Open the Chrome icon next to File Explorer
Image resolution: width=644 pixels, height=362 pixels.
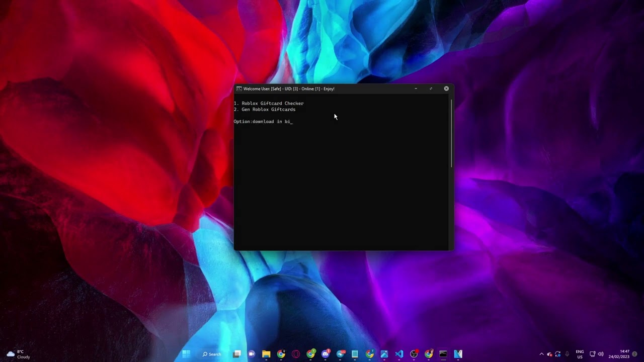[x=281, y=354]
